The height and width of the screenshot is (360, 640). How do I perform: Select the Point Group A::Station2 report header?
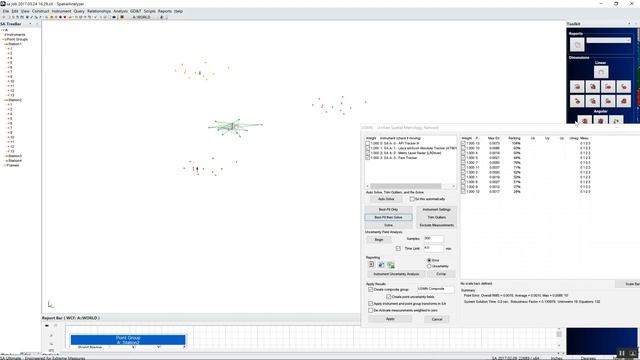pos(128,340)
